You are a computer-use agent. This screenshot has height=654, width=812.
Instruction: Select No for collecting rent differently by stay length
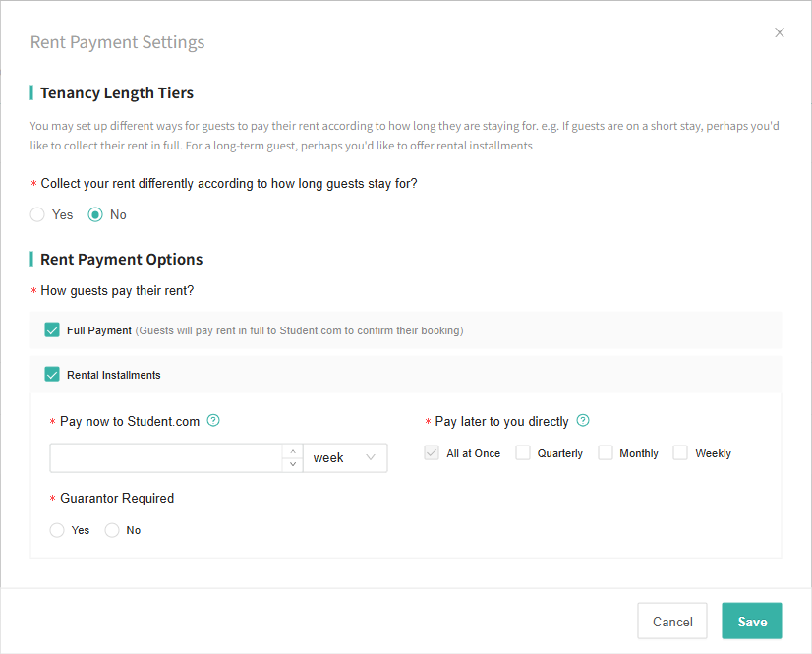click(x=93, y=214)
